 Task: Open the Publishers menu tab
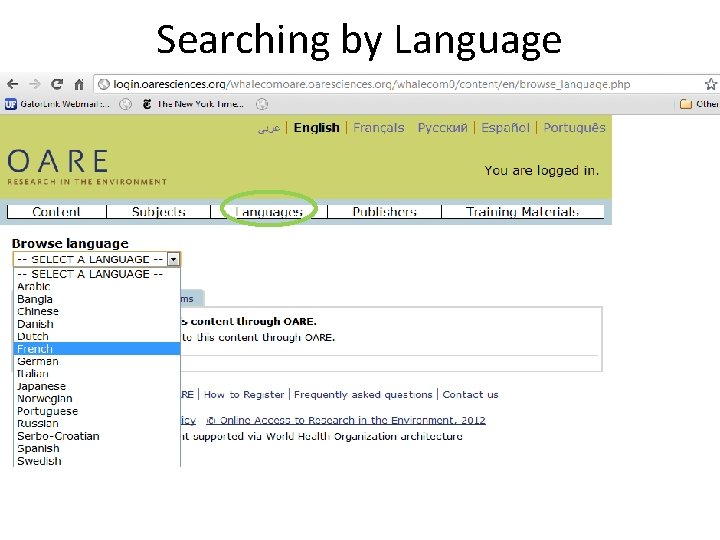[384, 212]
